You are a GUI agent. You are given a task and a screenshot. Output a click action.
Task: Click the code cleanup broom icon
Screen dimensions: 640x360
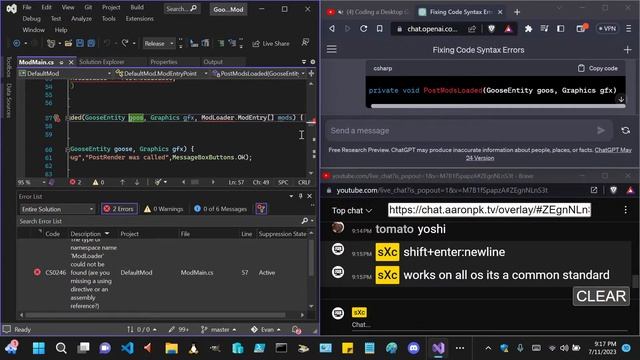(158, 182)
